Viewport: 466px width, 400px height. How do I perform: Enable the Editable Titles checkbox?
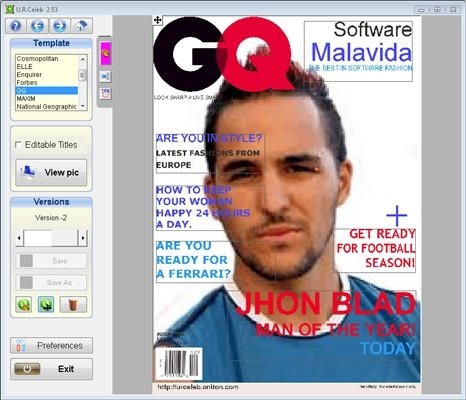click(x=18, y=145)
